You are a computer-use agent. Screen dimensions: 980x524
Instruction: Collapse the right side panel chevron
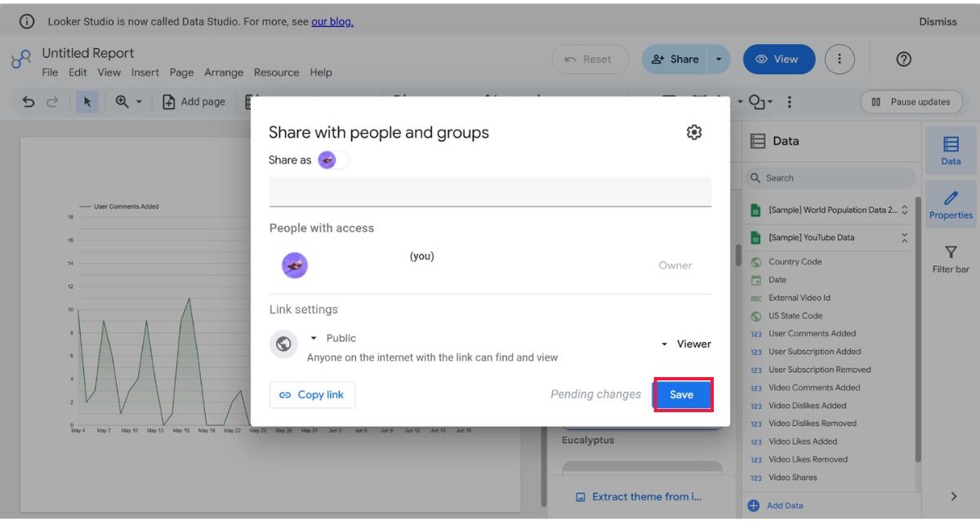click(x=953, y=496)
